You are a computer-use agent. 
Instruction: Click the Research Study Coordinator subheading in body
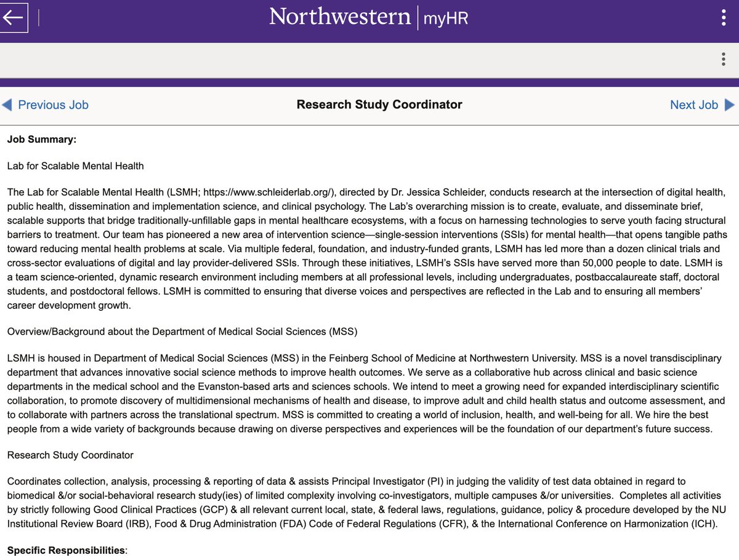point(70,455)
